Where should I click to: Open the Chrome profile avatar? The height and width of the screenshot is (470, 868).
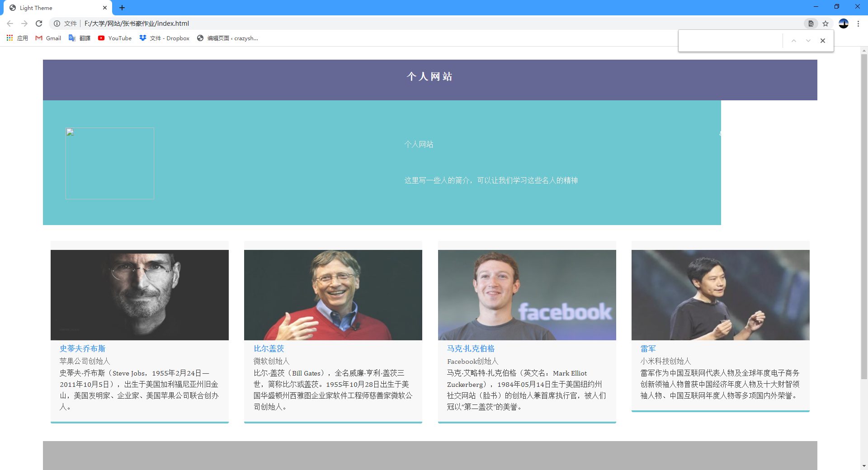[844, 23]
